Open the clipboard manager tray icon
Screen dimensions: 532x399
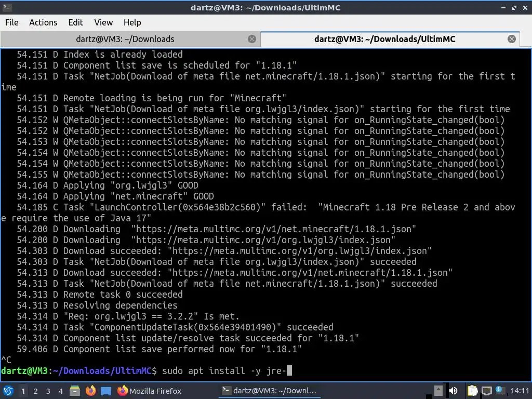point(472,391)
